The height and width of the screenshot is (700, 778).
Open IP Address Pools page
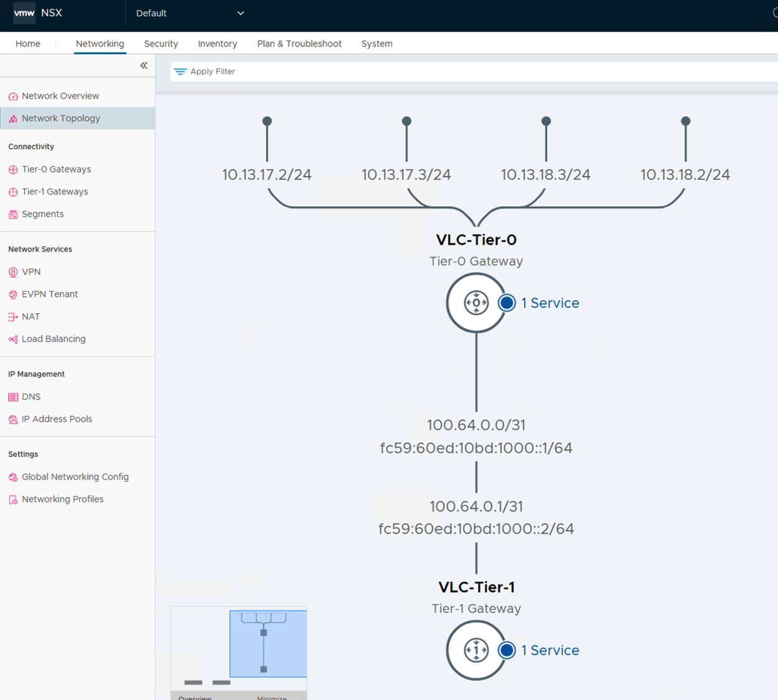point(57,419)
